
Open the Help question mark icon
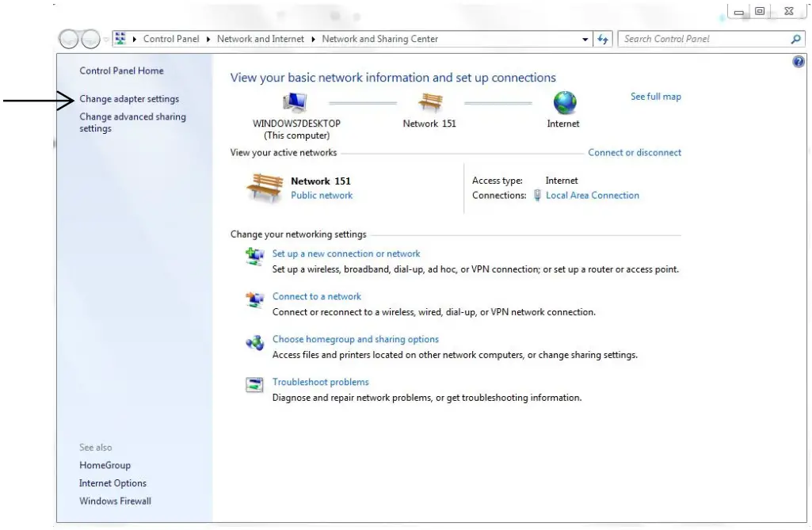798,61
